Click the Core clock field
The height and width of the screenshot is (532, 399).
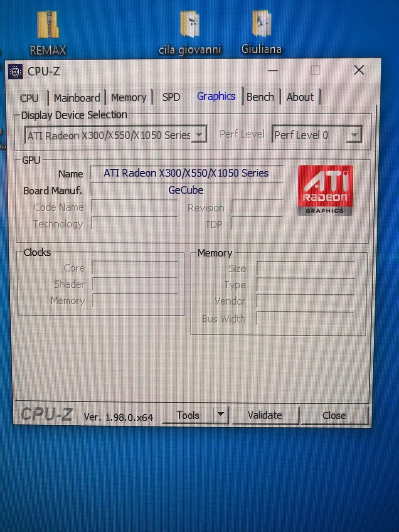click(134, 268)
